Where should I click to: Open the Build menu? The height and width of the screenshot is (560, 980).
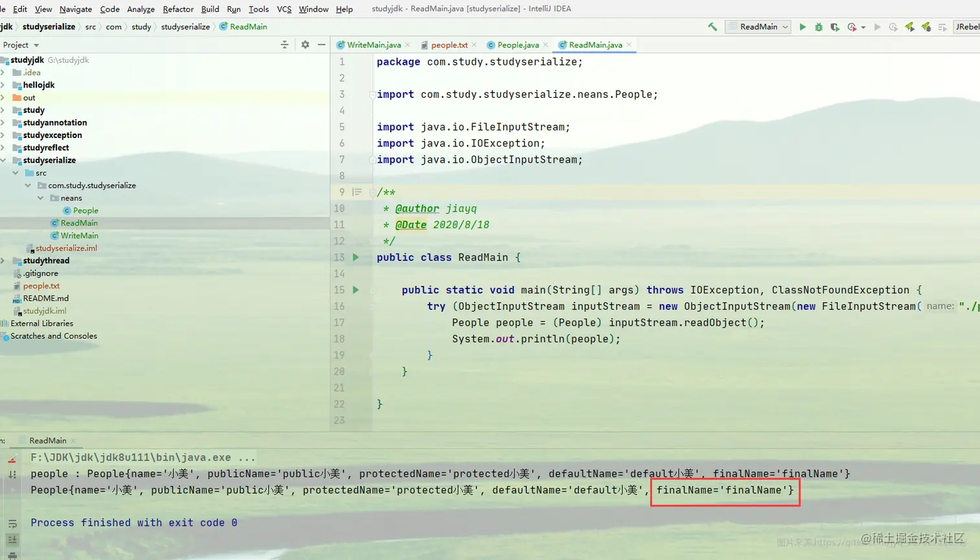[210, 9]
